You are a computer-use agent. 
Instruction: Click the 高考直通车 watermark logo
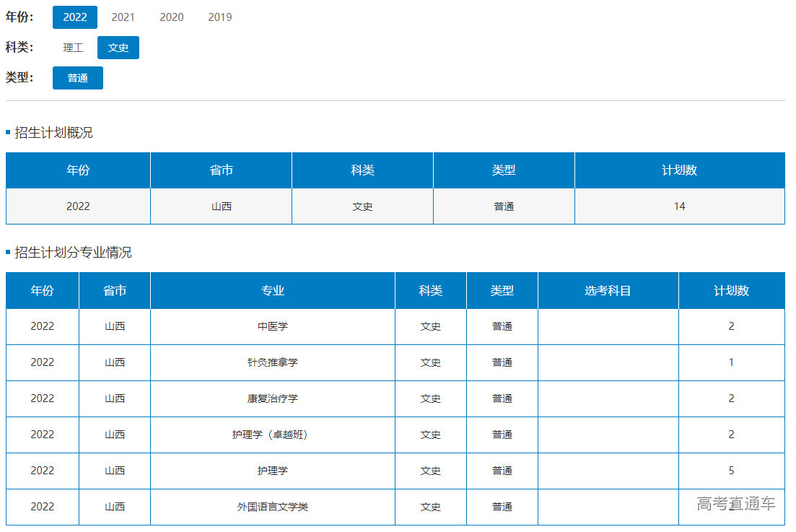click(x=735, y=503)
